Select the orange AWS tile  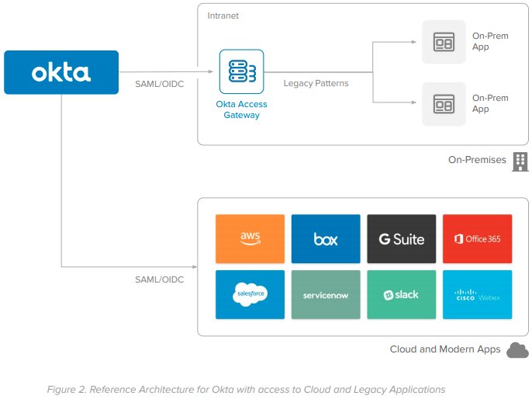tap(250, 238)
